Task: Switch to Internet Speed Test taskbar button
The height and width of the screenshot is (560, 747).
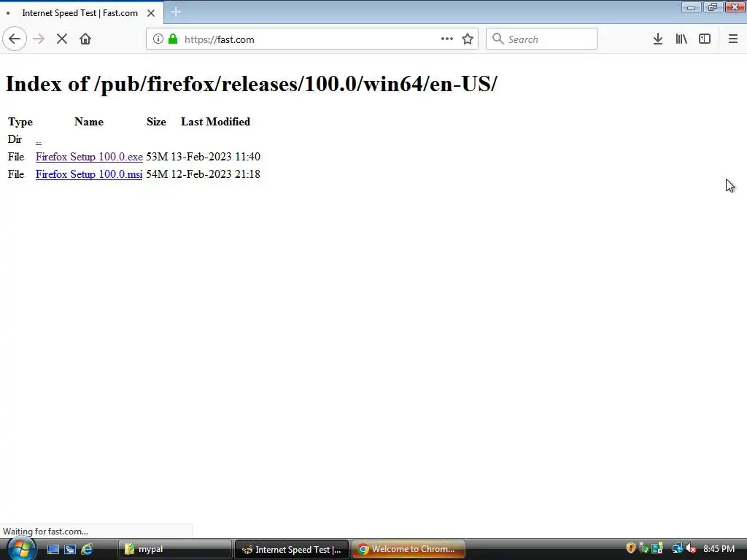Action: 292,550
